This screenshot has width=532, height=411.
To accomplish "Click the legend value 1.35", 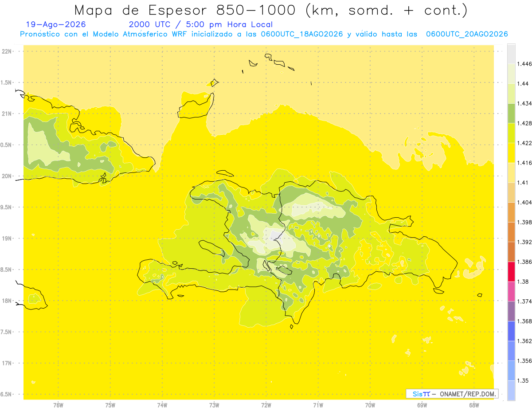I will 523,380.
